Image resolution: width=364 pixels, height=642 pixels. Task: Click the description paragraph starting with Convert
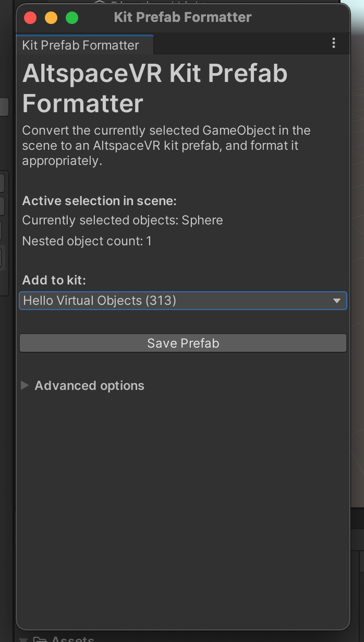pyautogui.click(x=166, y=145)
